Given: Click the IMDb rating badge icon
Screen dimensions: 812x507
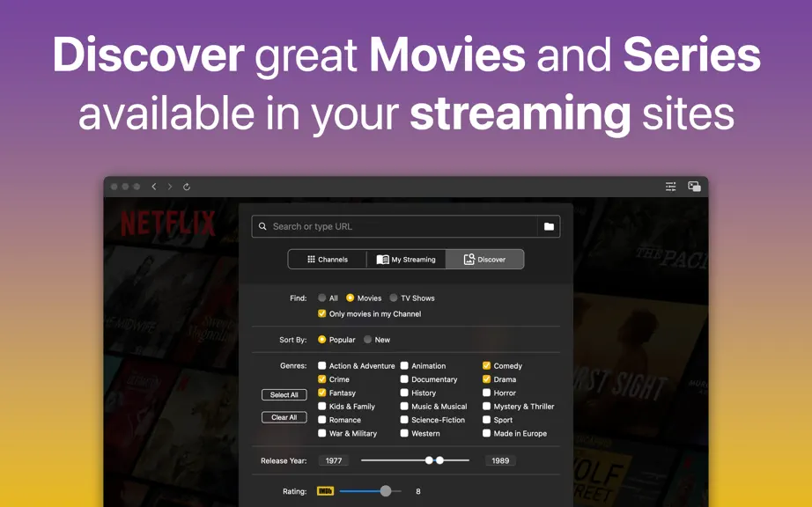Looking at the screenshot, I should (x=325, y=491).
